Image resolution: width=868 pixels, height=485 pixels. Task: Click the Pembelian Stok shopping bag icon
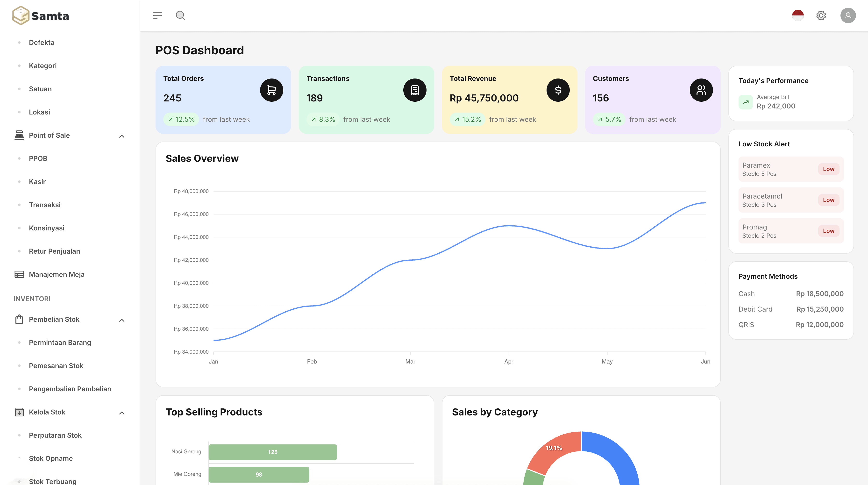(x=19, y=319)
